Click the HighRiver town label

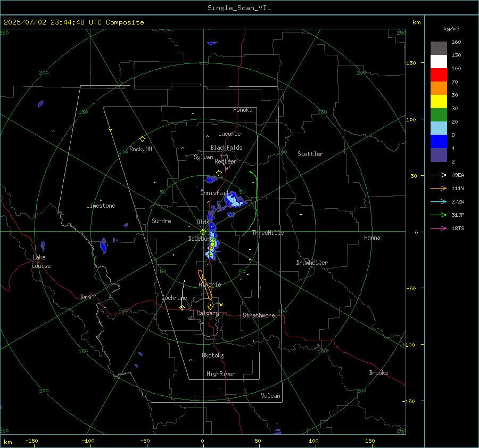pos(221,374)
